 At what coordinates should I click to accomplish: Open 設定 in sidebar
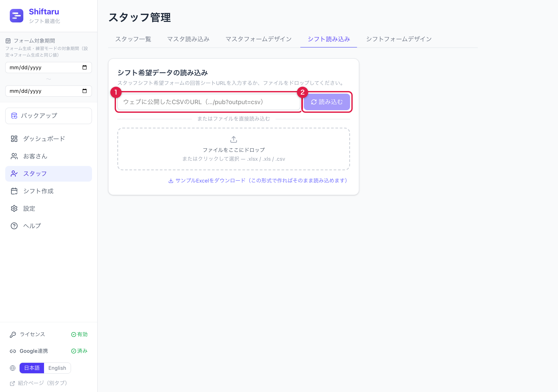click(x=49, y=209)
